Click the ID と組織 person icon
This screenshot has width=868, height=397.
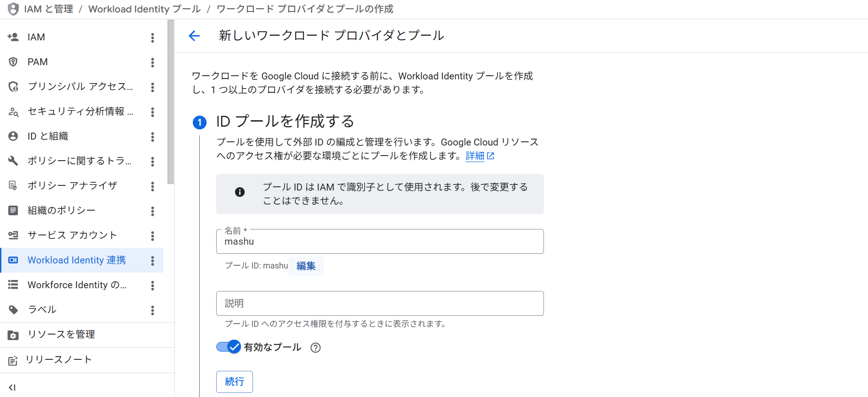point(13,136)
